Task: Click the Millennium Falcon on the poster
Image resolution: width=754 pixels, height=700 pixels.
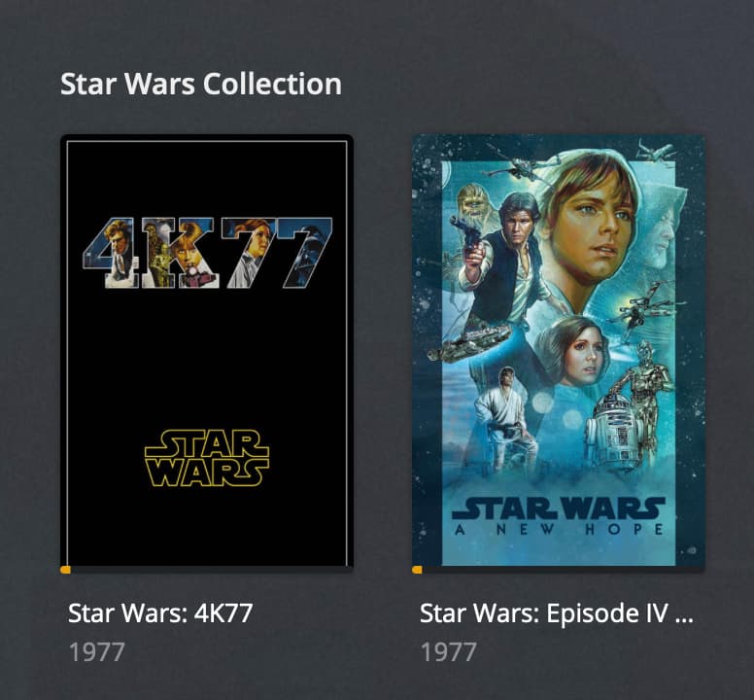Action: 469,341
